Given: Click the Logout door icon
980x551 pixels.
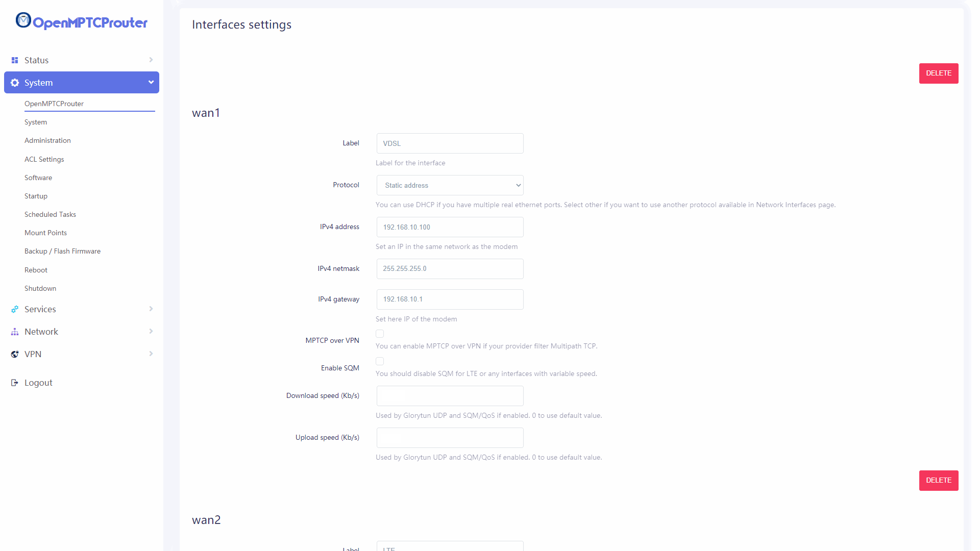Looking at the screenshot, I should (15, 383).
